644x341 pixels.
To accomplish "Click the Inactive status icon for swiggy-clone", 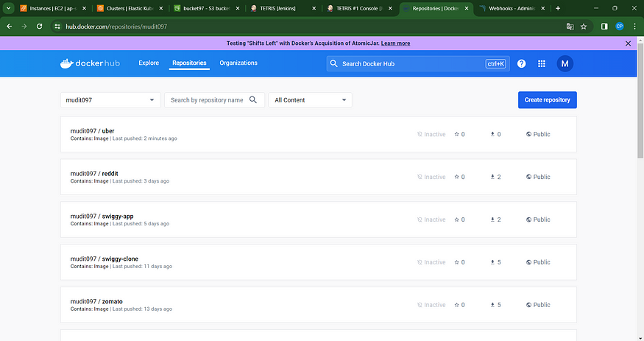I will click(420, 262).
